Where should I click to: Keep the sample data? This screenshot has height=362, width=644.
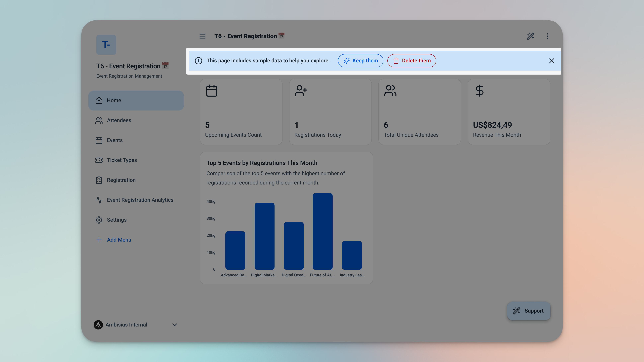click(361, 61)
